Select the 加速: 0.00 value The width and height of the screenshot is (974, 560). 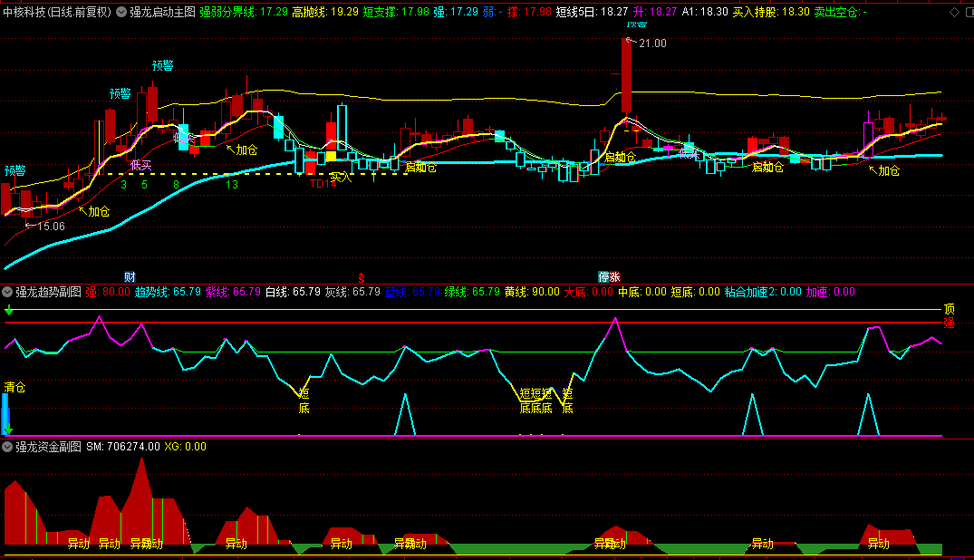click(831, 292)
